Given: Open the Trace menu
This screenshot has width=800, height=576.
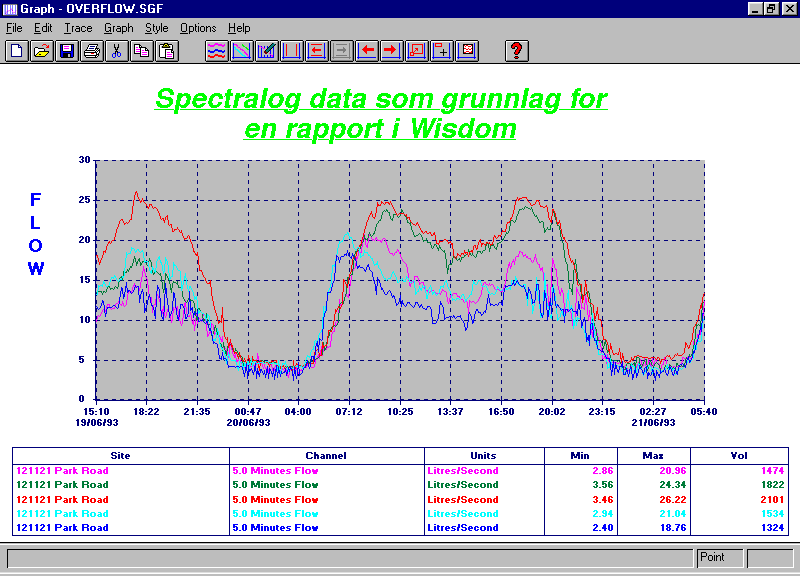Looking at the screenshot, I should (78, 28).
